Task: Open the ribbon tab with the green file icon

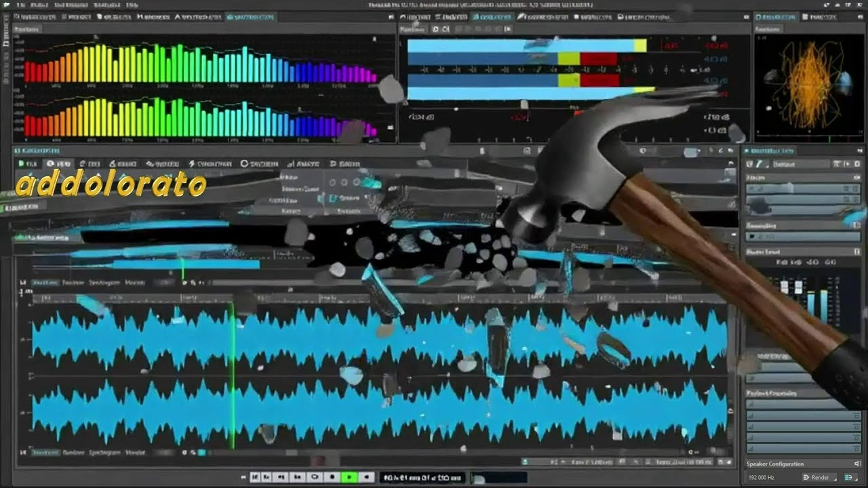Action: click(28, 164)
